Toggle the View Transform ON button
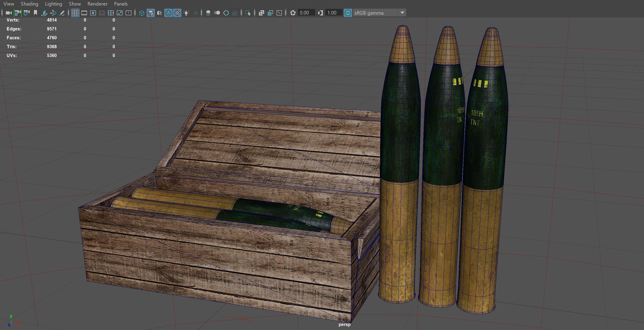Viewport: 644px width, 330px height. click(x=348, y=13)
